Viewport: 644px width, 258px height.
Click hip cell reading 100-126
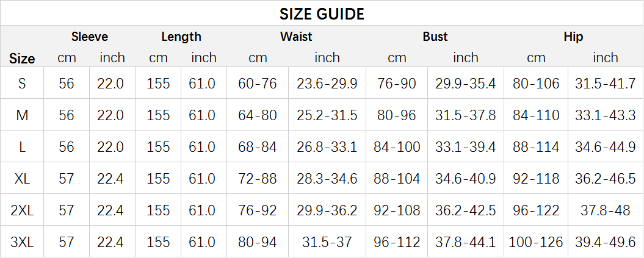coord(536,242)
